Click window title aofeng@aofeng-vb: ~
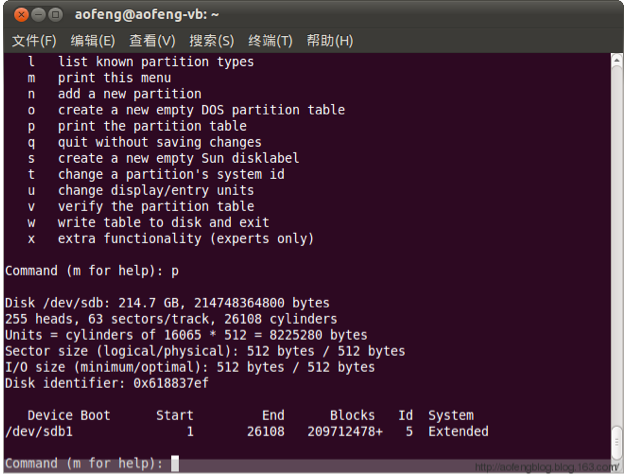Image resolution: width=627 pixels, height=475 pixels. (147, 14)
